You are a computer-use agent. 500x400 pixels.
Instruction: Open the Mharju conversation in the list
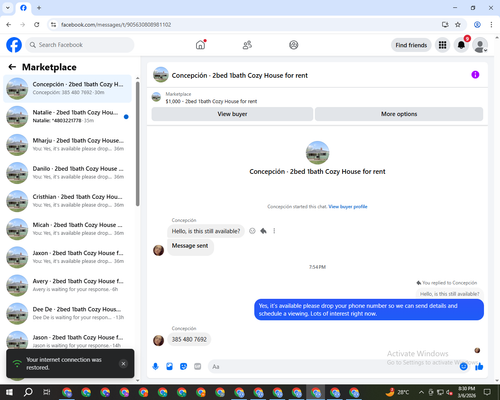pos(67,145)
